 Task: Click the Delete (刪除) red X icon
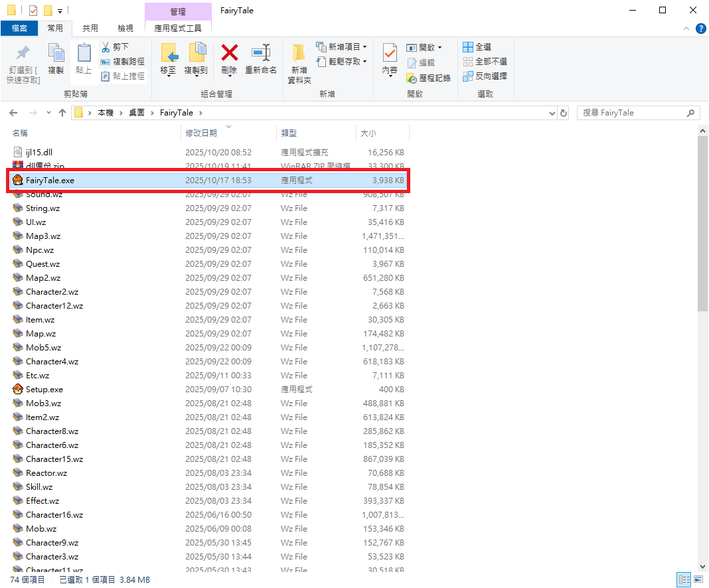pos(229,53)
